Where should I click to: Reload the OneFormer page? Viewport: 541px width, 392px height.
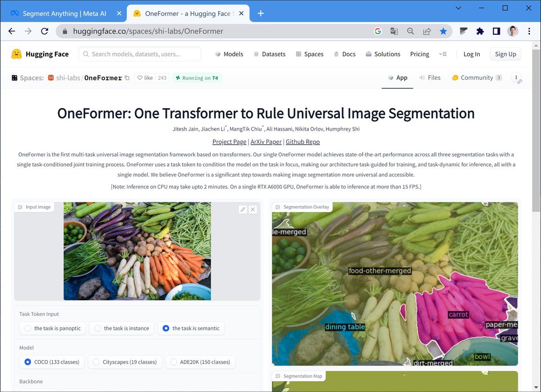[44, 31]
